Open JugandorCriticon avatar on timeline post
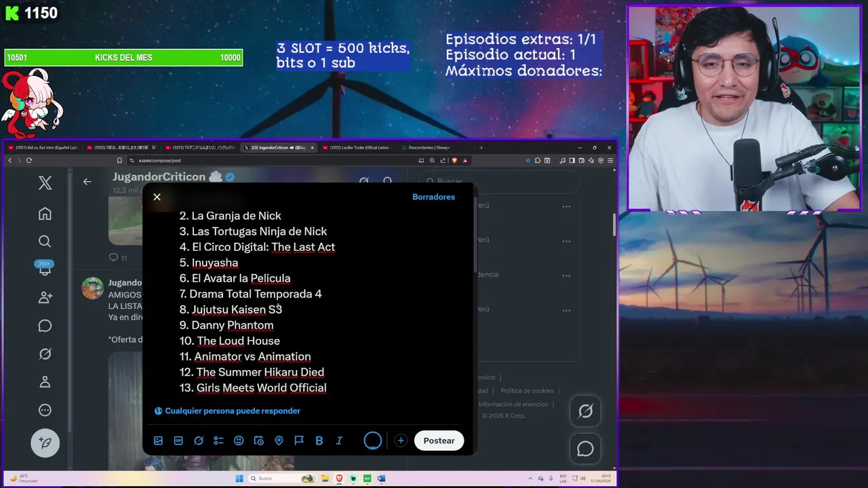The image size is (868, 488). click(x=92, y=288)
